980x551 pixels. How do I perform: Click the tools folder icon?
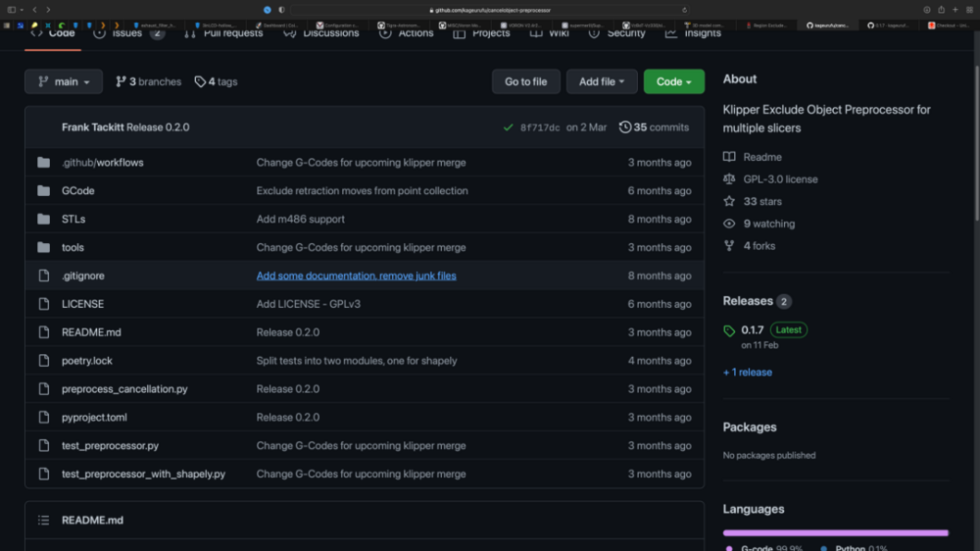[x=44, y=247]
